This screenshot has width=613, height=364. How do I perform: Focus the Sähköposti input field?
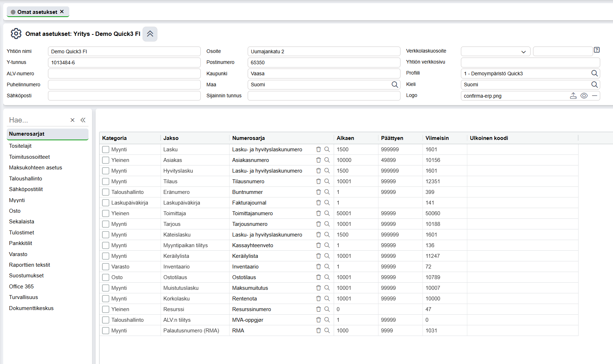click(x=124, y=96)
